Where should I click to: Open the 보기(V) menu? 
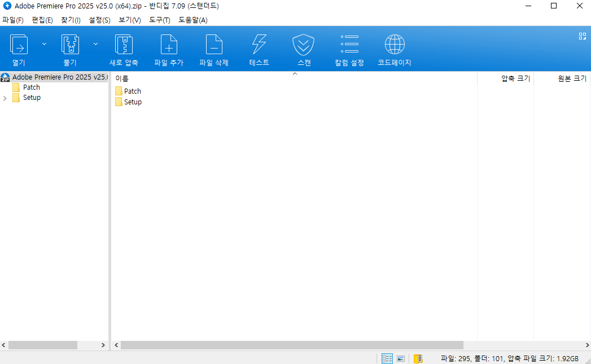pos(130,20)
